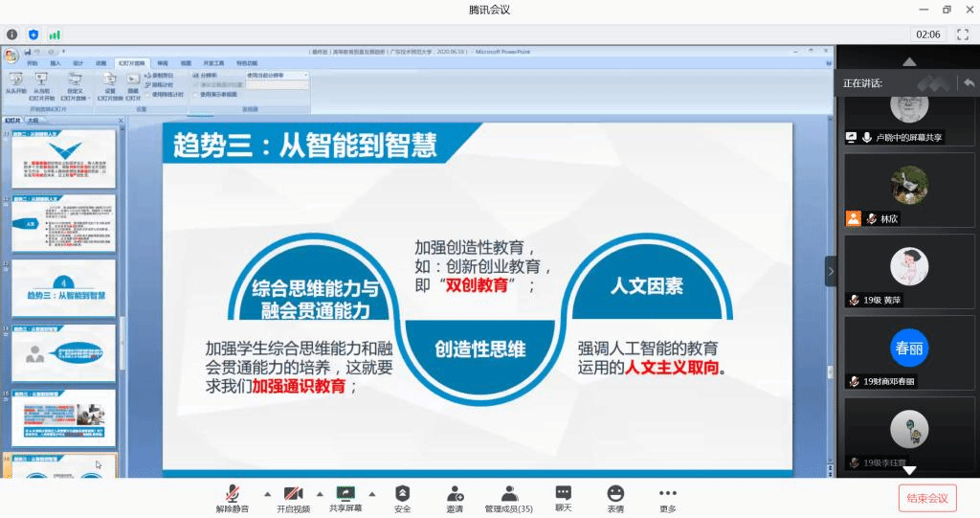Screen dimensions: 980x518
Task: Click the microphone icon to unmute (解除静音)
Action: (232, 493)
